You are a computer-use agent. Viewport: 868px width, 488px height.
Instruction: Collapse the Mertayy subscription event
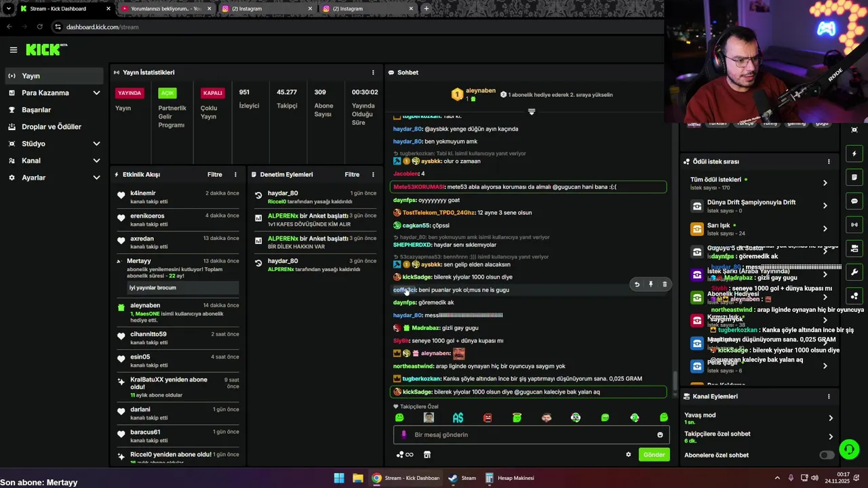pyautogui.click(x=119, y=261)
